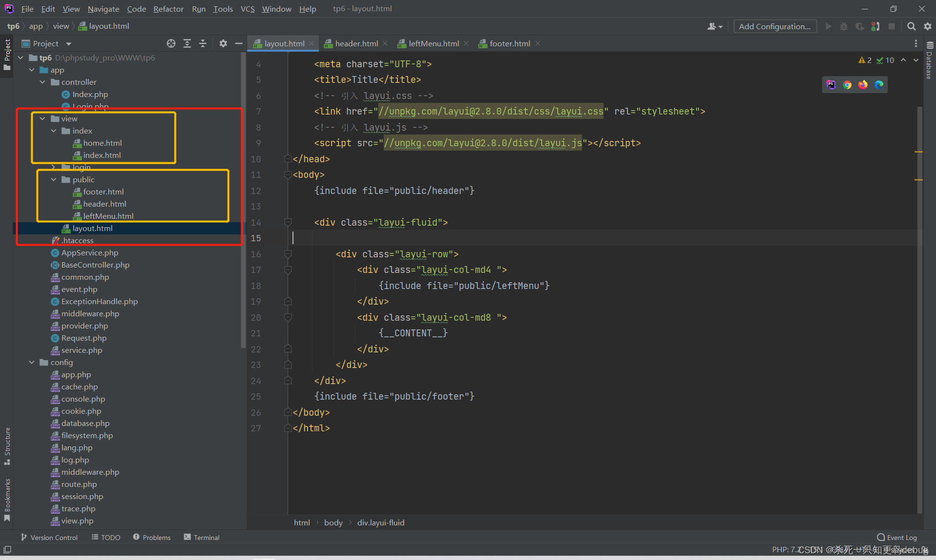
Task: Open home.html in the project tree
Action: (102, 143)
